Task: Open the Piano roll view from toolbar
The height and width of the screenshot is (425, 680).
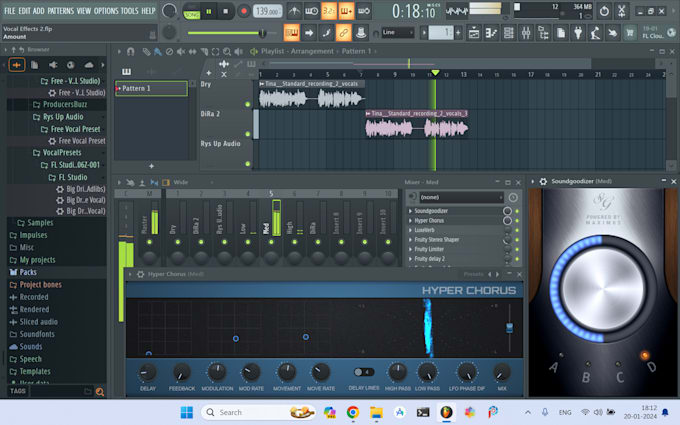Action: tap(491, 33)
